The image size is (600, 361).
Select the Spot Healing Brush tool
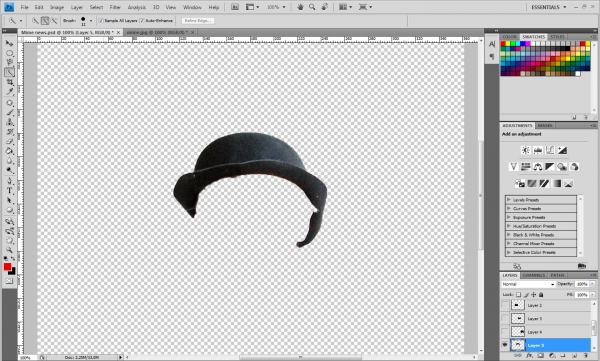10,103
